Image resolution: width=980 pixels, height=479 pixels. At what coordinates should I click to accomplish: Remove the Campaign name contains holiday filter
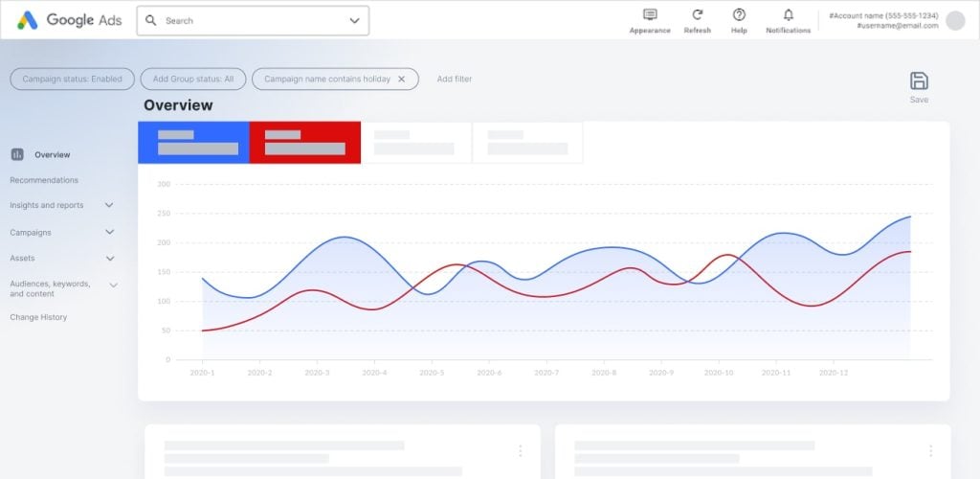coord(401,80)
